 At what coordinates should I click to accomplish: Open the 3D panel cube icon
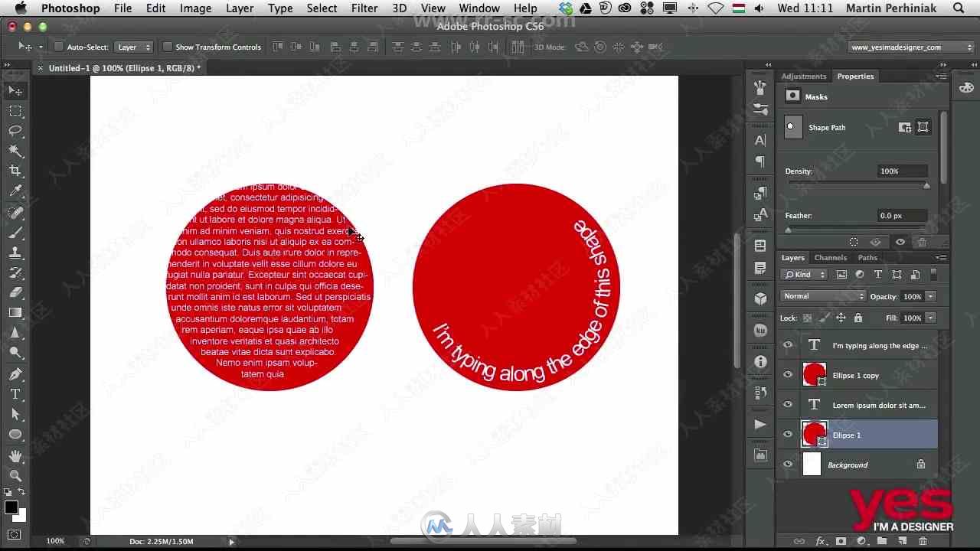760,299
